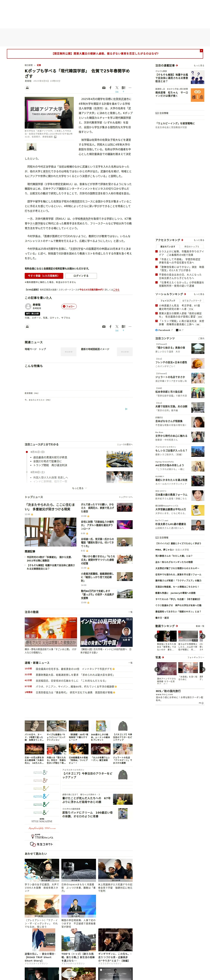The height and width of the screenshot is (980, 210).
Task: Select the フェイスブック social ranking tab
Action: pos(168,301)
